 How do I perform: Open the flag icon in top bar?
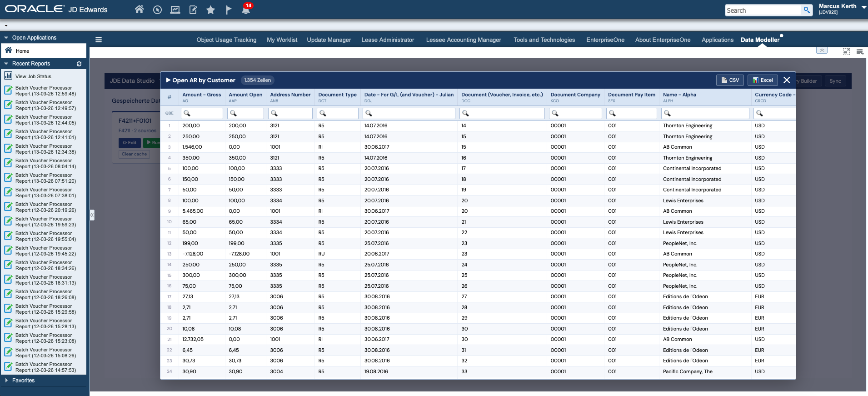point(229,10)
